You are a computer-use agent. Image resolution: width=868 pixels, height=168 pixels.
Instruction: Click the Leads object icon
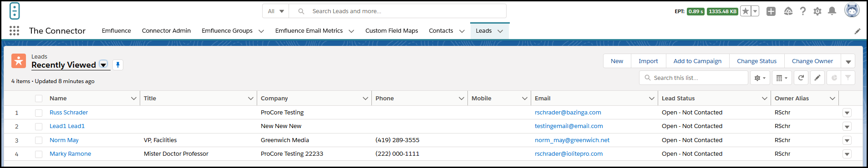19,61
